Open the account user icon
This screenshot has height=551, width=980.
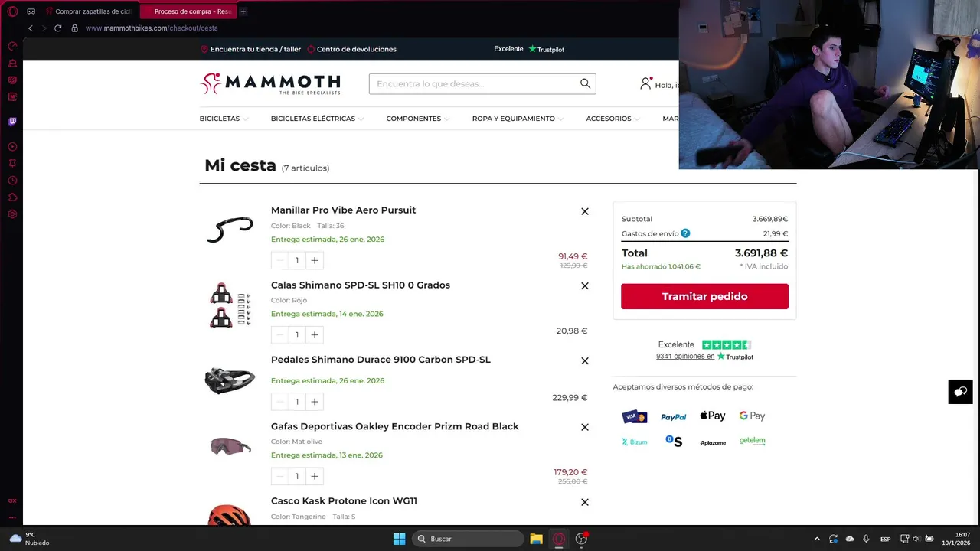pyautogui.click(x=645, y=83)
